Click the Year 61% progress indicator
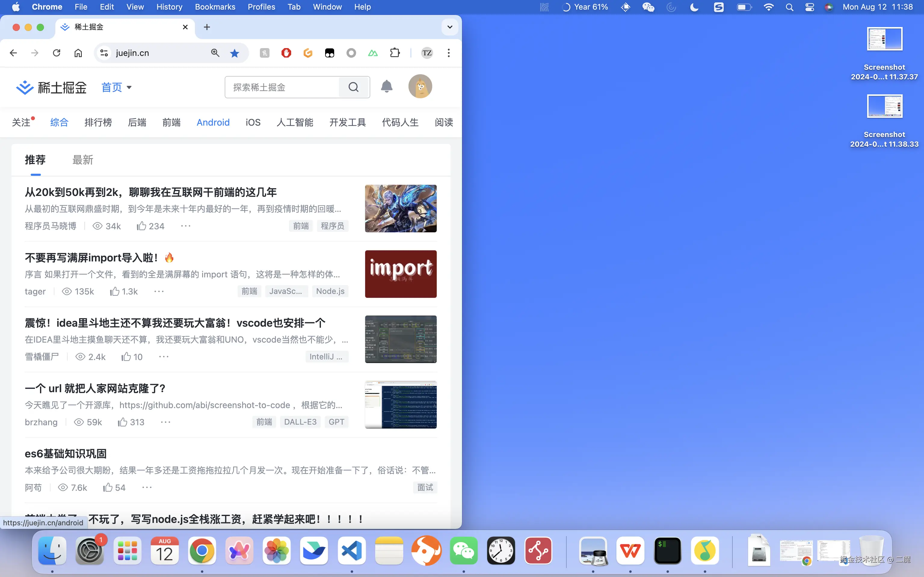Viewport: 924px width, 577px height. point(585,7)
